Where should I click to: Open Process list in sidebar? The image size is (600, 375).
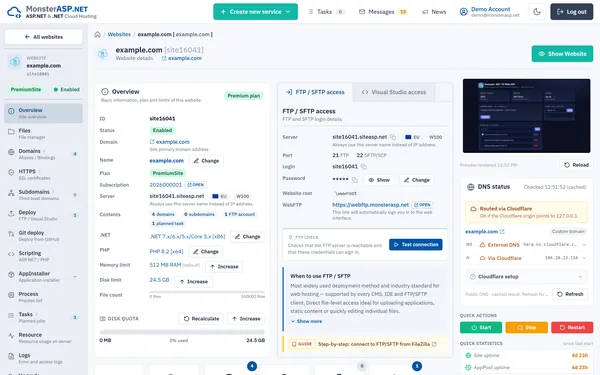[43, 297]
